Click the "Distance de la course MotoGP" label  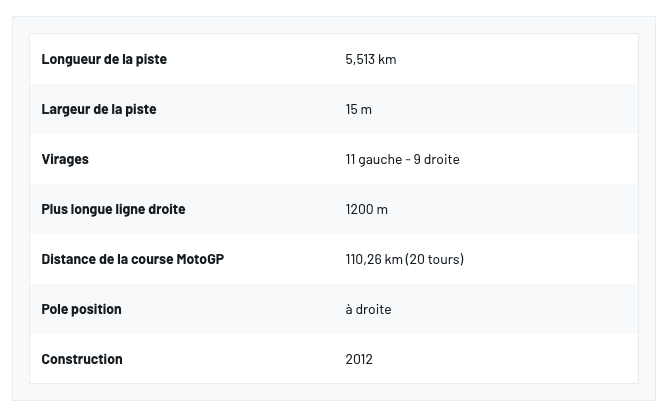pyautogui.click(x=132, y=259)
